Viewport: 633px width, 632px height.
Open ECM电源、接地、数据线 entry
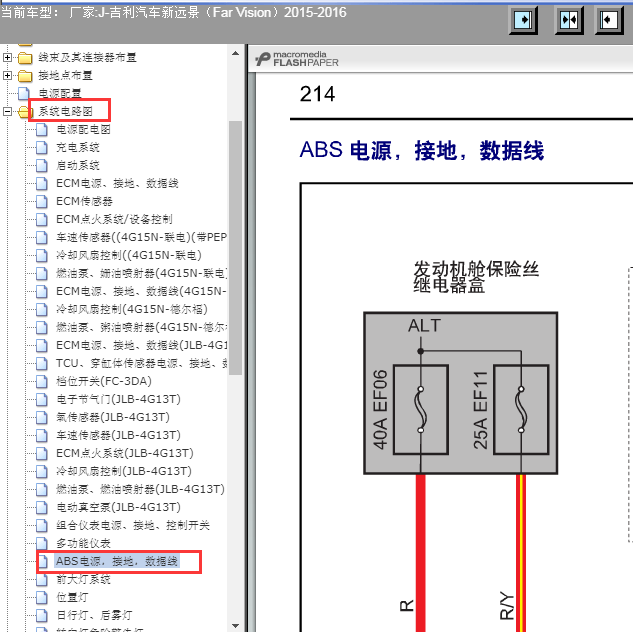(x=117, y=184)
